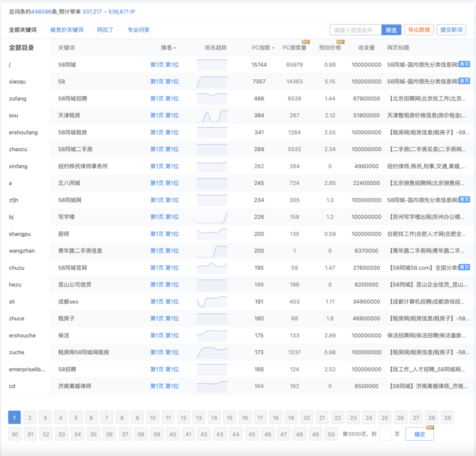Open the trend chart for 租房网58同城网租房
476x456 pixels.
click(x=212, y=353)
